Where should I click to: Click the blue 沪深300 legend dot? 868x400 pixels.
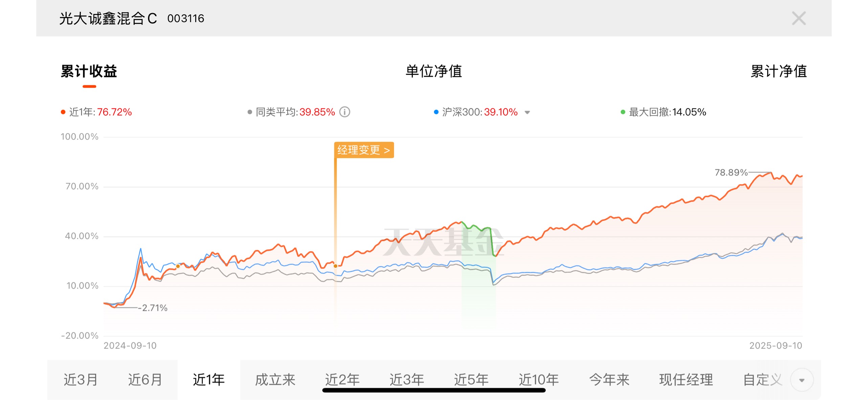coord(436,112)
